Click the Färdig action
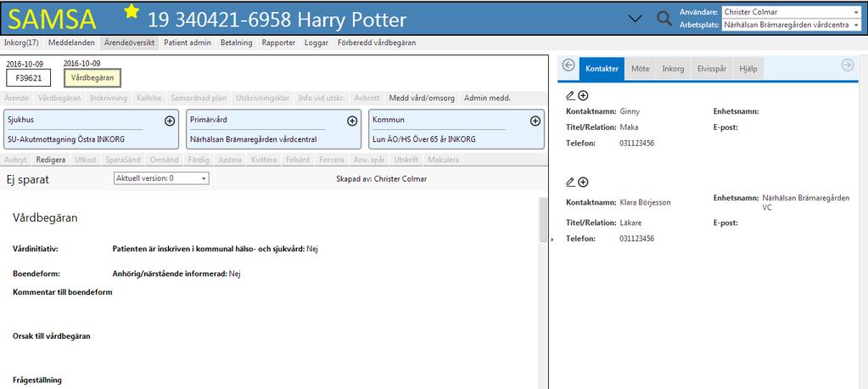The width and height of the screenshot is (868, 389). click(x=199, y=160)
